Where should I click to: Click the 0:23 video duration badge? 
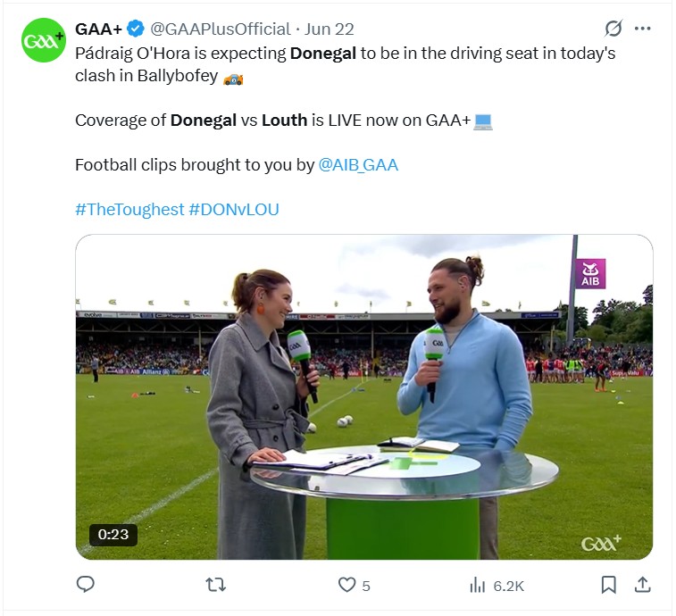[113, 535]
